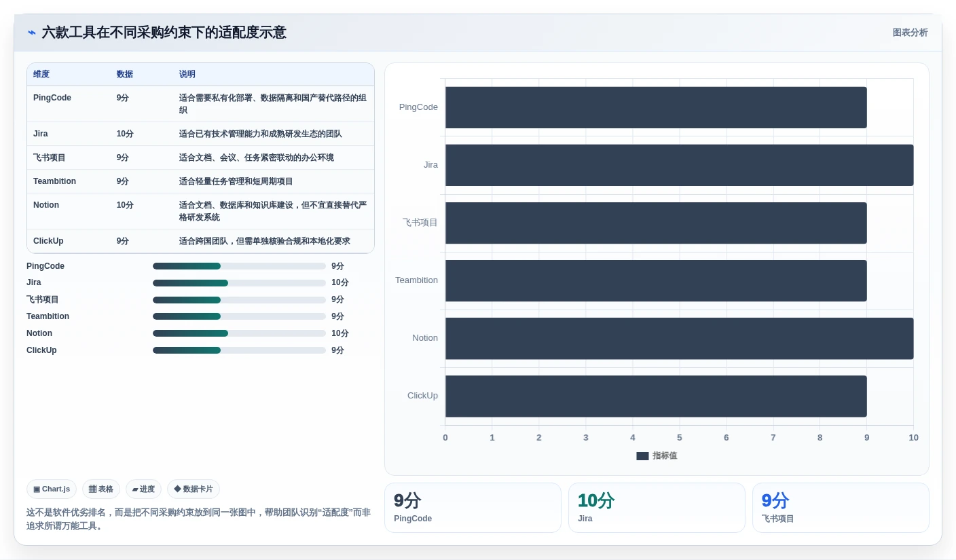Click the x-axis tick label 10
This screenshot has height=560, width=956.
pyautogui.click(x=914, y=438)
